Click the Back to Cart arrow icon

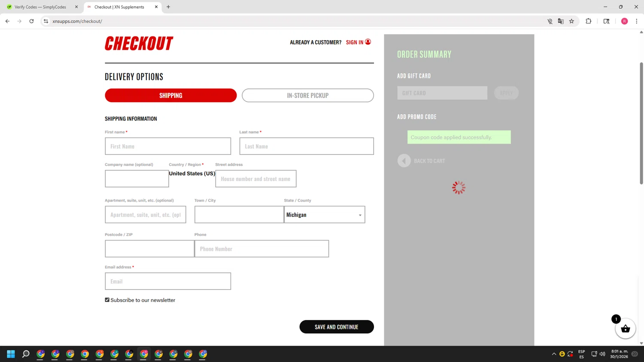[x=404, y=161]
